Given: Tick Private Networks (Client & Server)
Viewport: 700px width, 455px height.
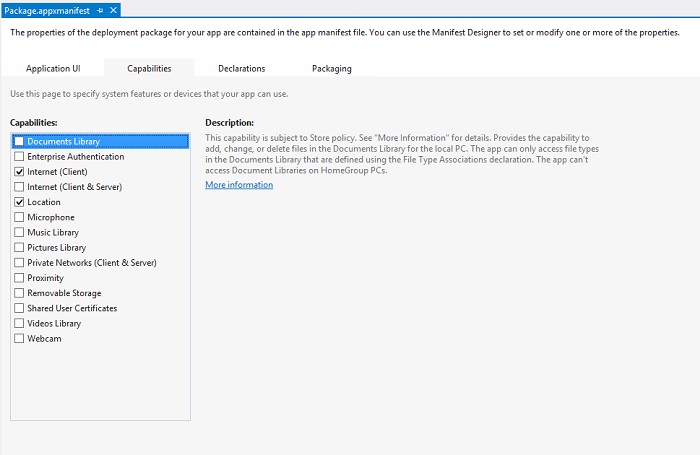Looking at the screenshot, I should click(19, 263).
